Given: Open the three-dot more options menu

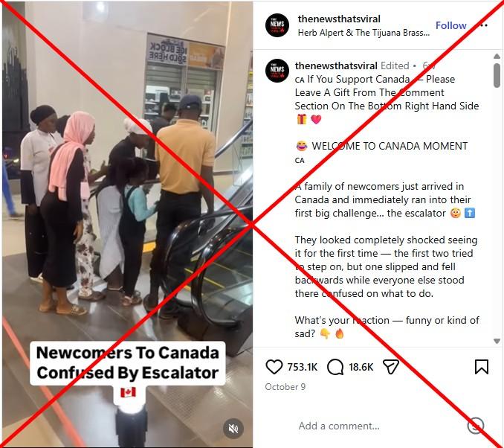Looking at the screenshot, I should (484, 25).
